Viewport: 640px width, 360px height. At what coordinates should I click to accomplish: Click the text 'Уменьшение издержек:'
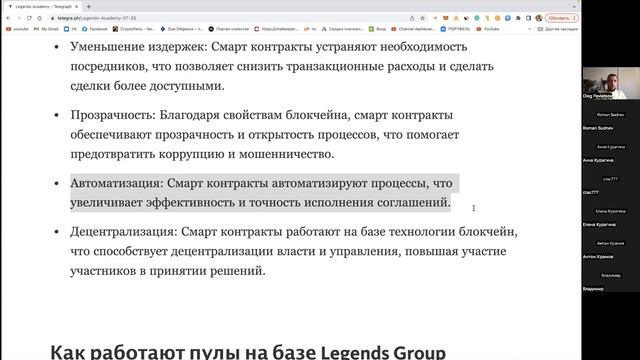(139, 47)
